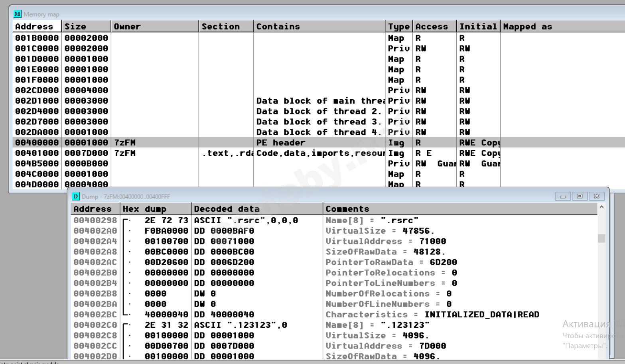Click size value 0000B000 in Memory map
Viewport: 625px width, 364px height.
(86, 163)
